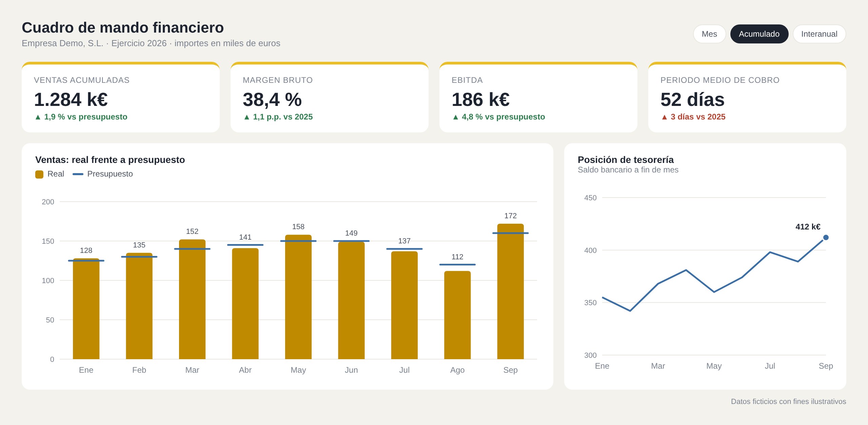Click the red arrow beside 3 días vs 2025
868x425 pixels.
coord(665,117)
